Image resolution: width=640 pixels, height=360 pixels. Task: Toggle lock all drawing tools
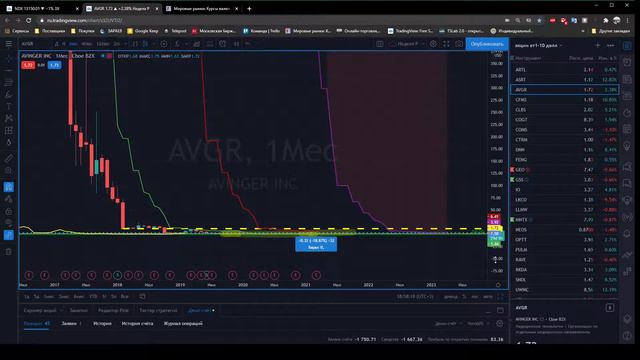(9, 211)
